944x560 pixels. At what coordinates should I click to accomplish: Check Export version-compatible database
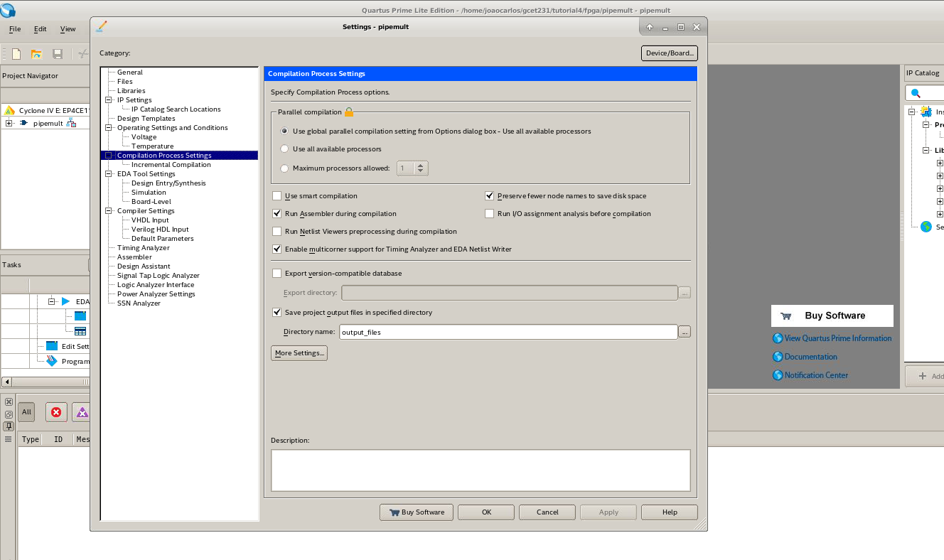(277, 274)
